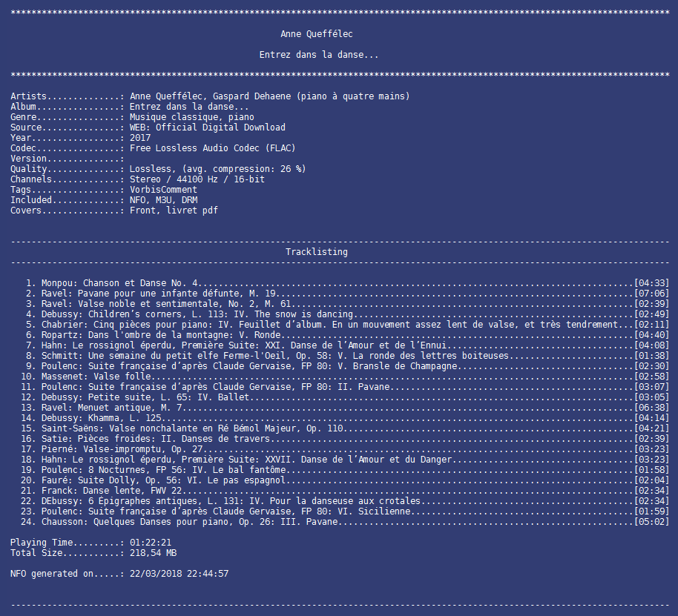This screenshot has width=678, height=616.
Task: Select track 3 Ravel Valse noble et sentimentale
Action: tap(347, 304)
